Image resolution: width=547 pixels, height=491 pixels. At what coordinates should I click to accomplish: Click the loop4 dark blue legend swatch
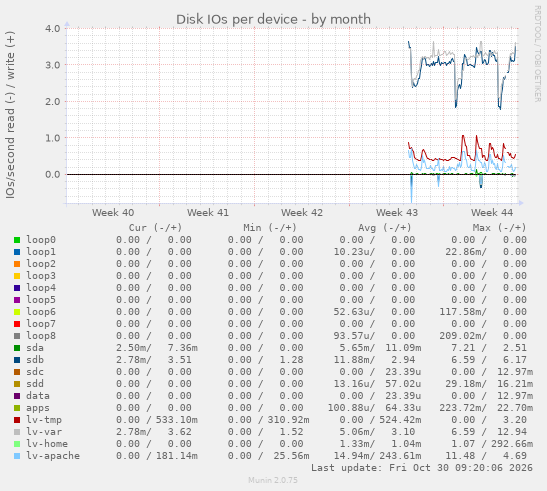click(x=17, y=288)
